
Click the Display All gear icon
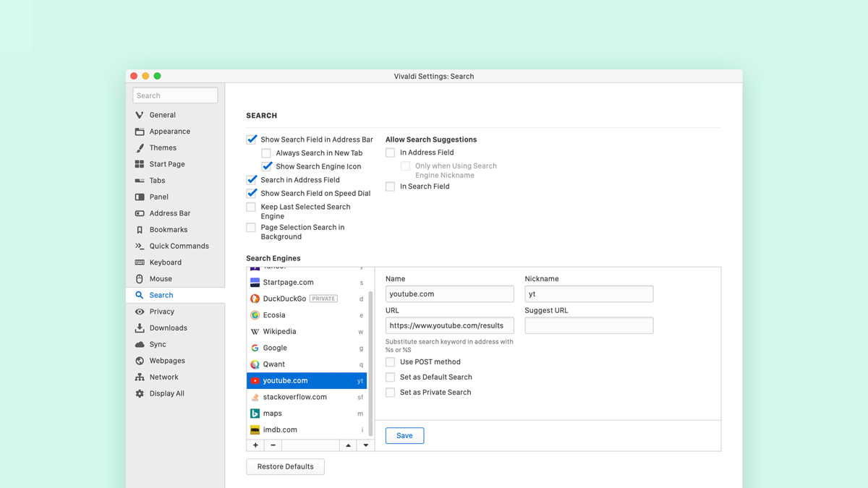tap(140, 393)
